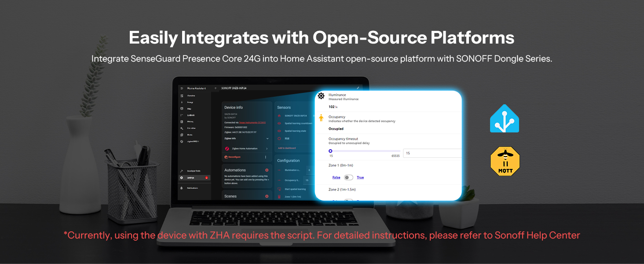Click the Device info card heading

(x=234, y=107)
